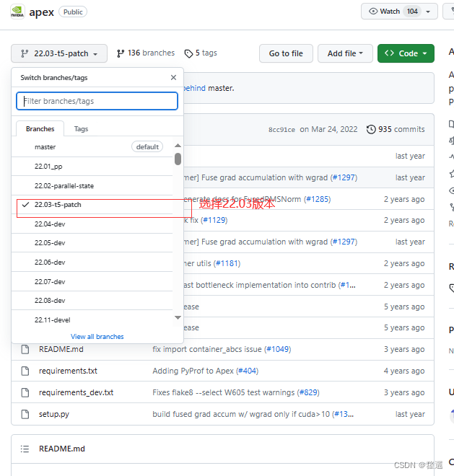
Task: Click 'fix import container_abcs issue' commit message
Action: click(x=207, y=349)
